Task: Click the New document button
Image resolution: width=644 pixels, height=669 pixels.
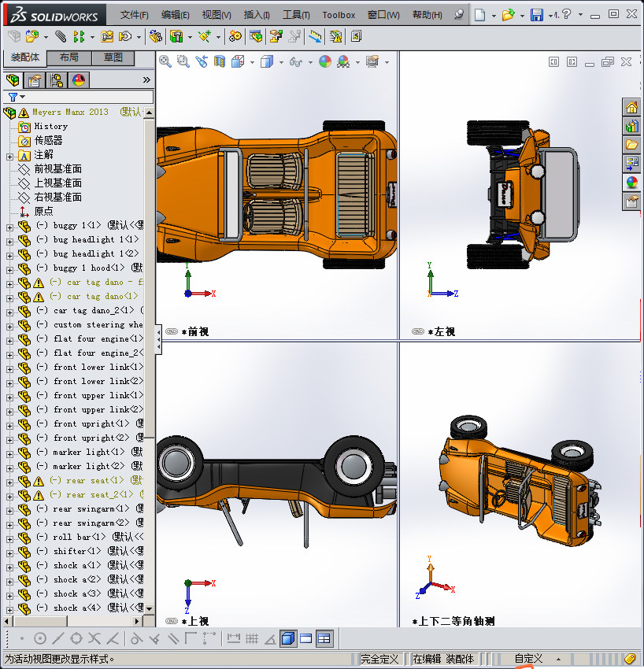Action: (479, 15)
